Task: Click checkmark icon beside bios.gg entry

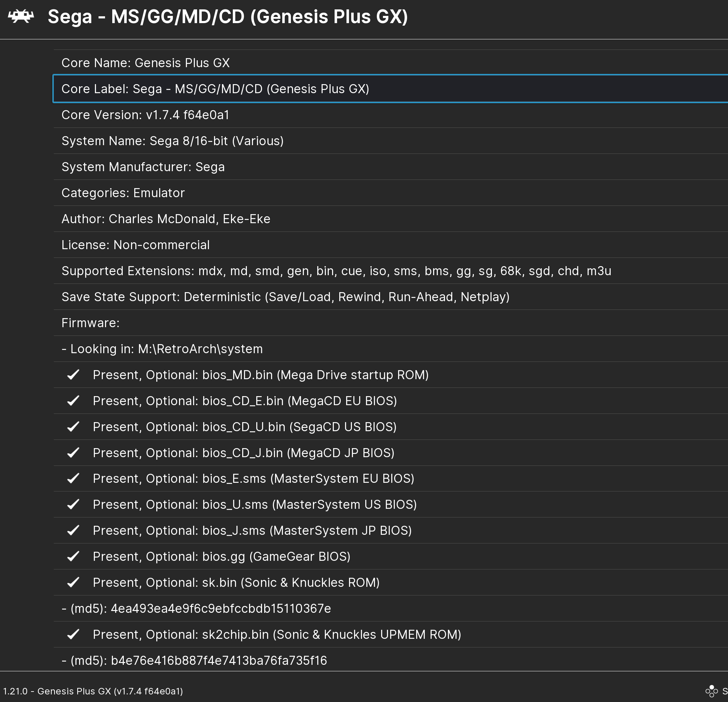Action: coord(73,556)
